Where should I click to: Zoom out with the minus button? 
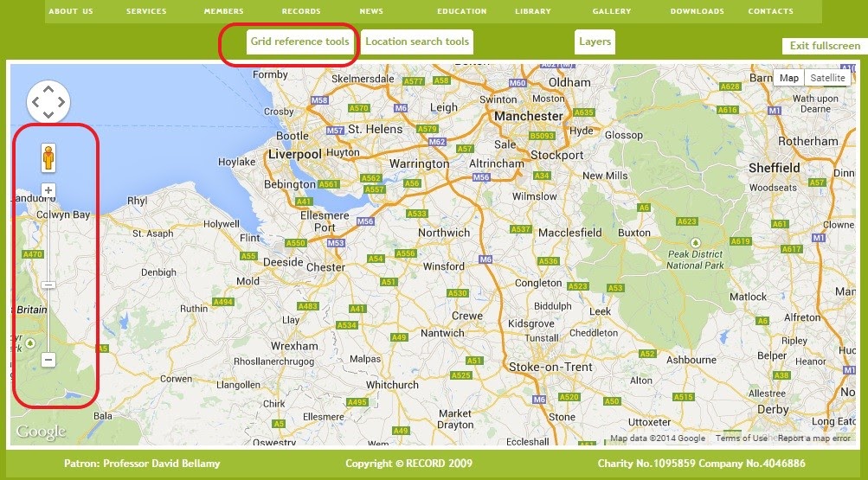coord(48,360)
